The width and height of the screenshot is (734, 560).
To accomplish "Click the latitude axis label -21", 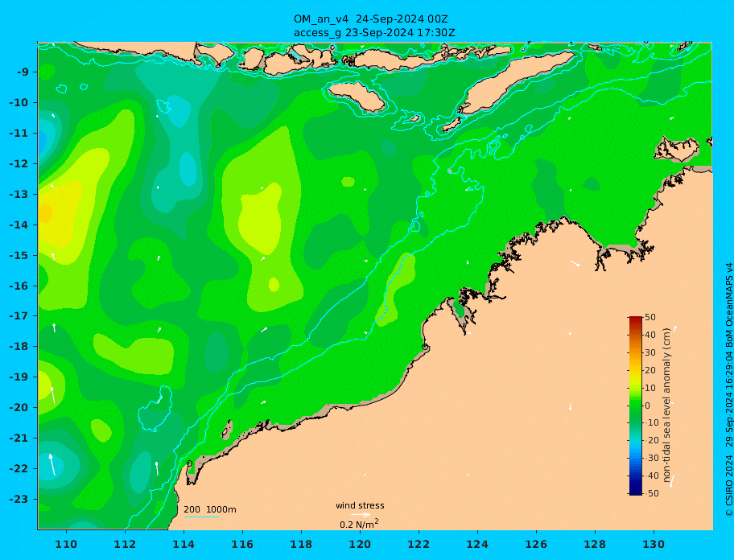I will pos(19,439).
